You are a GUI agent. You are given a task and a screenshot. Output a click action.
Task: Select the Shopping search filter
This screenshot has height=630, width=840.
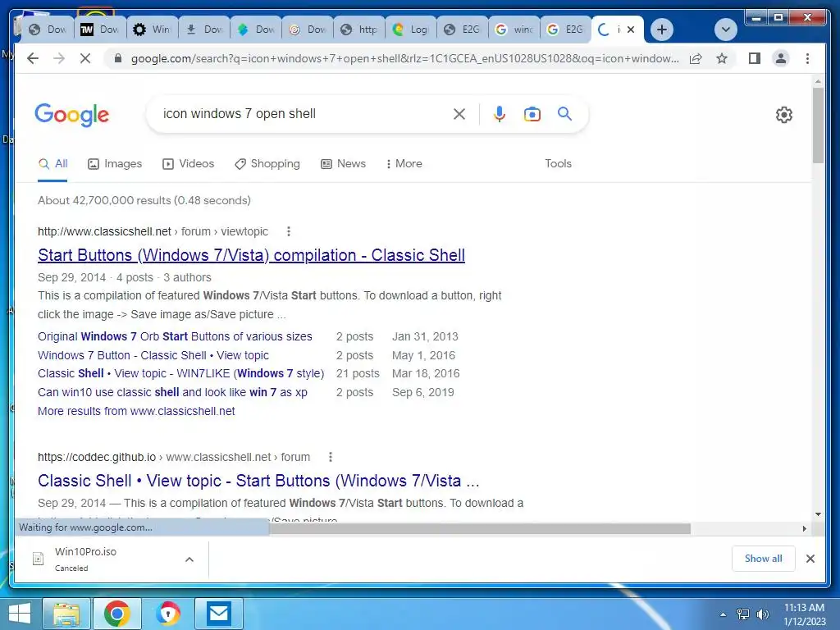click(x=267, y=163)
